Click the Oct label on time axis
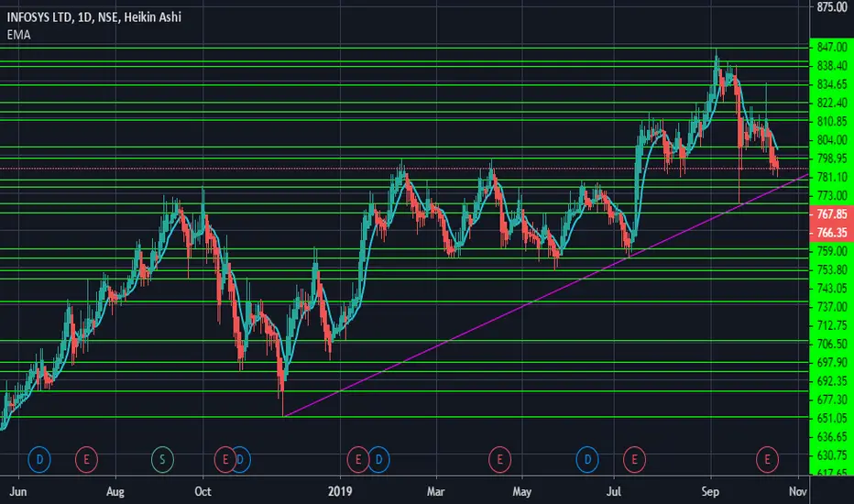 click(203, 491)
